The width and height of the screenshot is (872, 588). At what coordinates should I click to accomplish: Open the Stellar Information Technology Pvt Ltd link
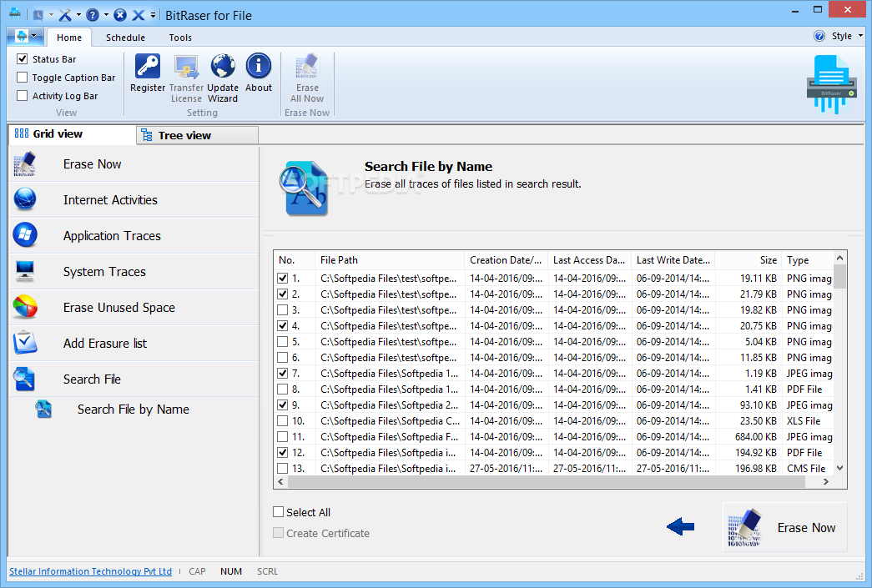91,571
